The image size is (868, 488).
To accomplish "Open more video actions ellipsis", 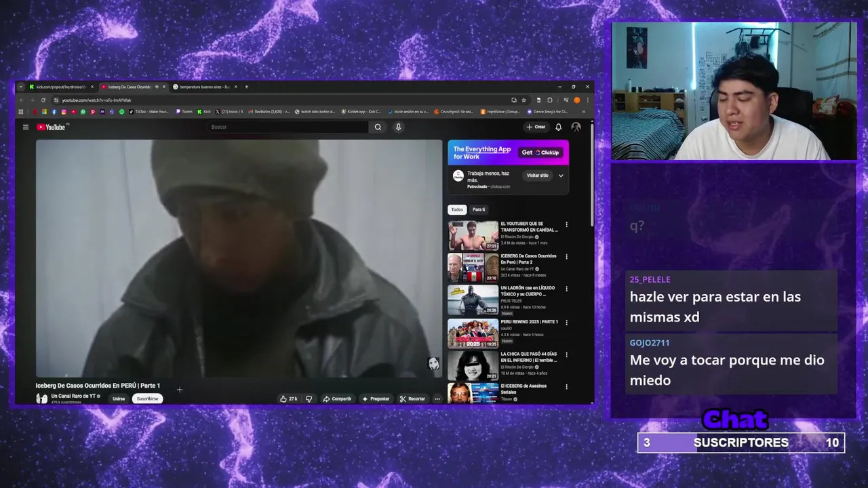I will coord(437,399).
